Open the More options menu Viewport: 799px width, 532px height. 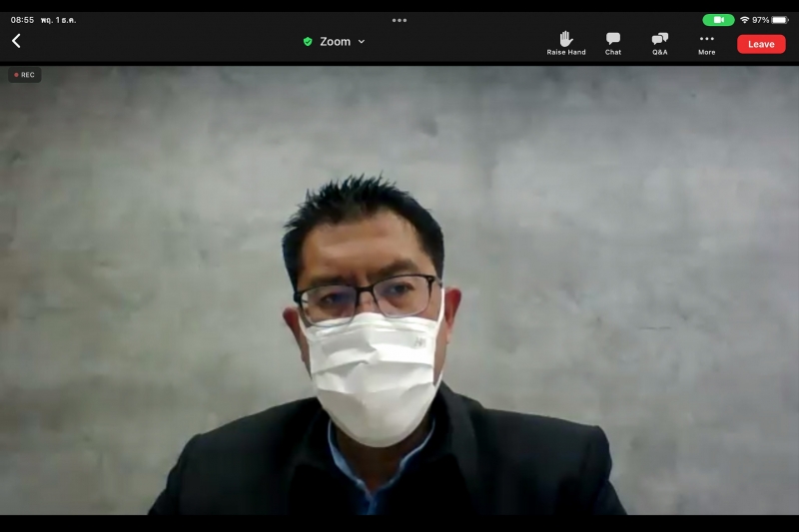point(706,39)
